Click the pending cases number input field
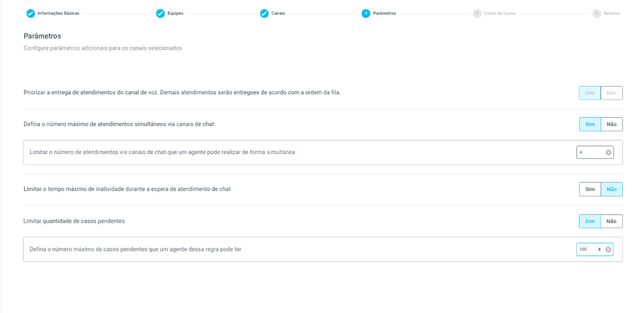Image resolution: width=644 pixels, height=313 pixels. [587, 250]
